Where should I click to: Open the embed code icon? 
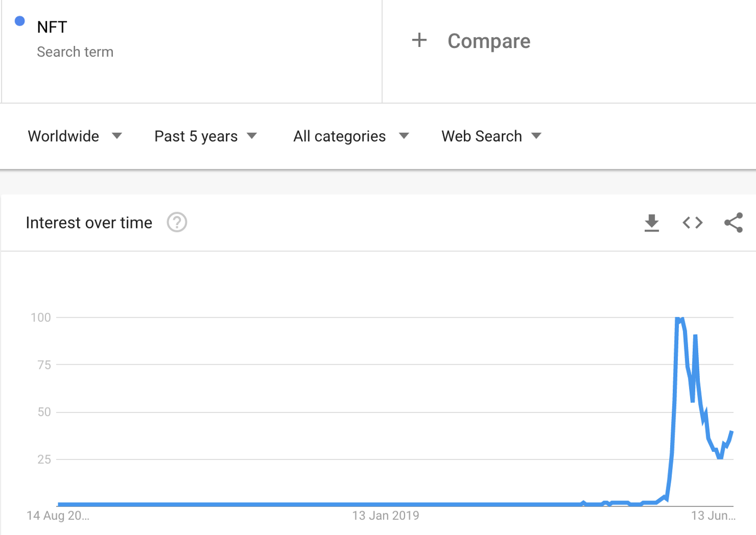click(692, 222)
